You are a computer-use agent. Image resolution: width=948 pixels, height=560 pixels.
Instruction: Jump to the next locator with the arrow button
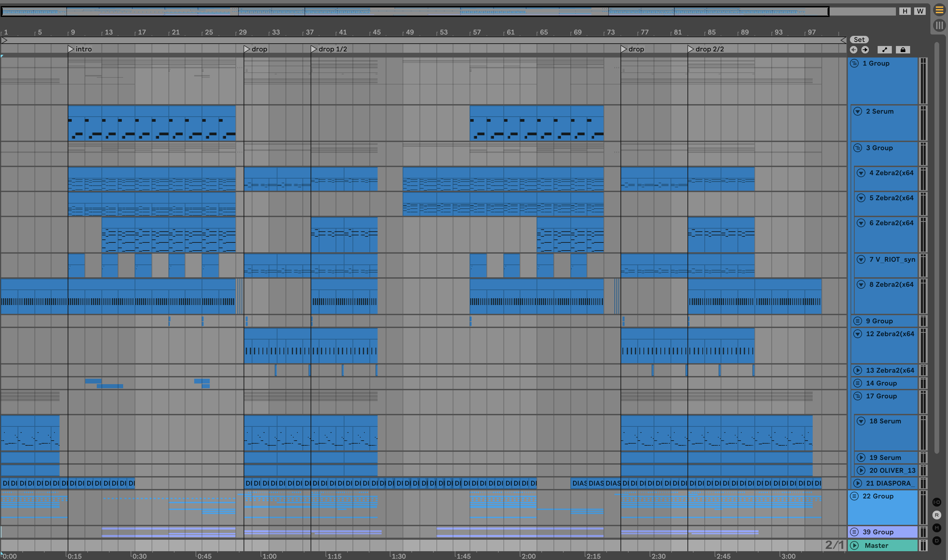tap(865, 50)
